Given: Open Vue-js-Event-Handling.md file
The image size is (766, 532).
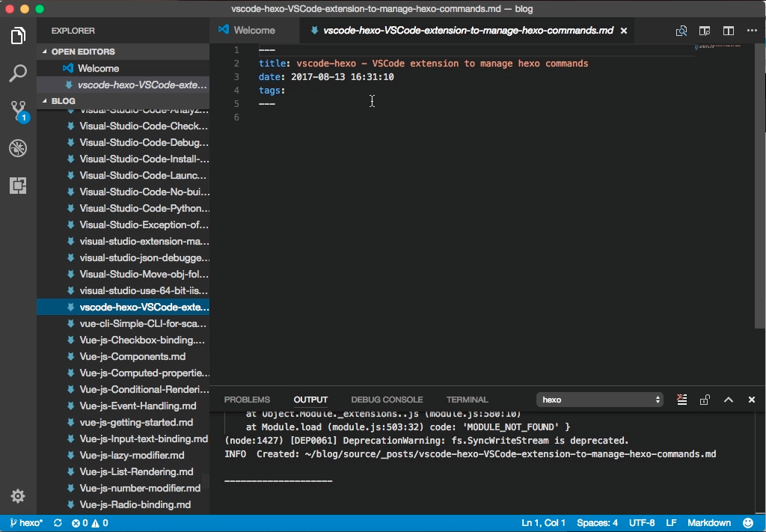Looking at the screenshot, I should point(123,406).
